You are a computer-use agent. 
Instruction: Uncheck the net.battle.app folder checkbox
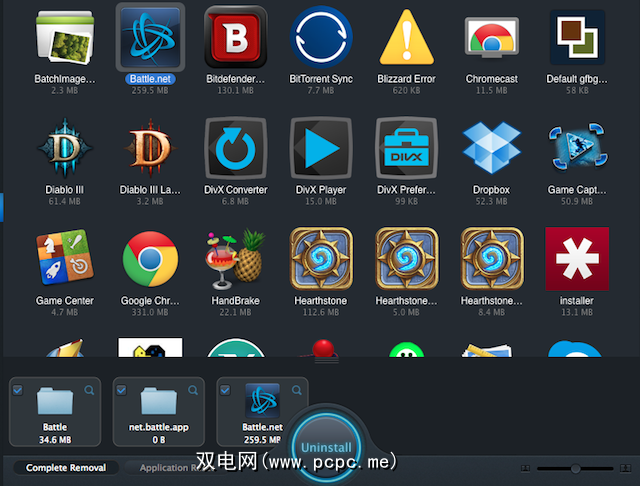click(121, 390)
